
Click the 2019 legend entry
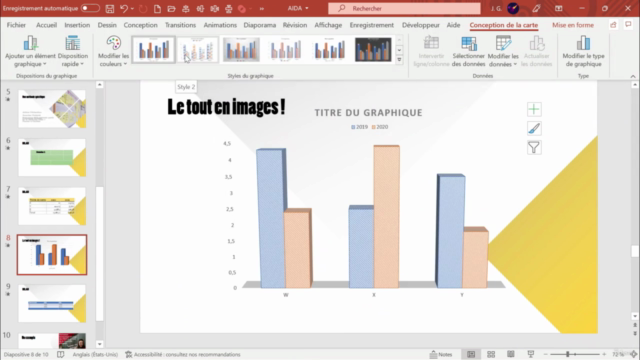360,127
